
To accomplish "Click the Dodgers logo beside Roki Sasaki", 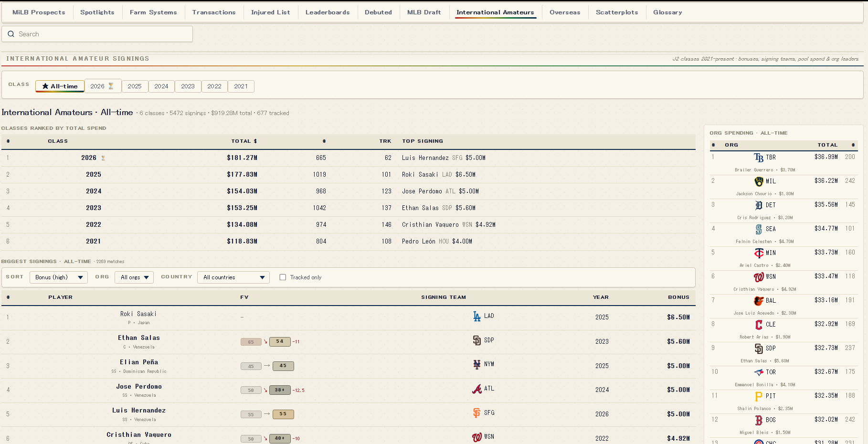I will click(x=476, y=316).
